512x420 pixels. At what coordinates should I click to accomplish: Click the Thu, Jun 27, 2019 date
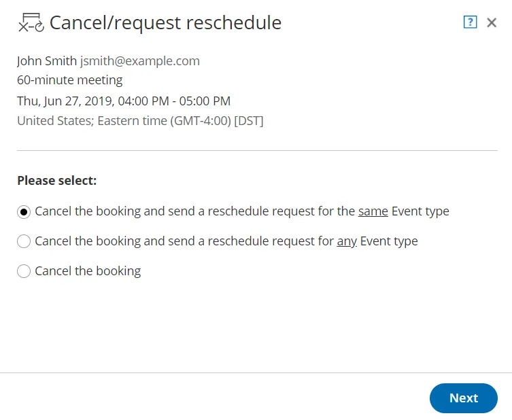point(65,101)
